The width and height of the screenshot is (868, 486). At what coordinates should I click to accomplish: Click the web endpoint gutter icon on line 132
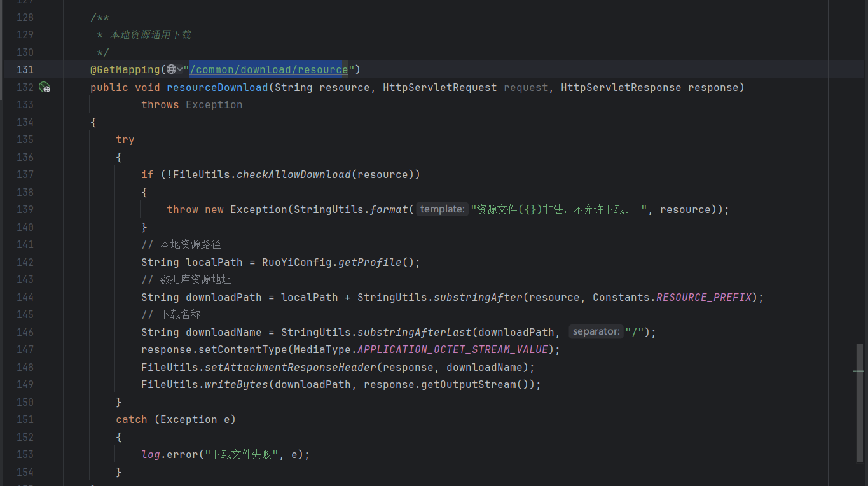45,87
